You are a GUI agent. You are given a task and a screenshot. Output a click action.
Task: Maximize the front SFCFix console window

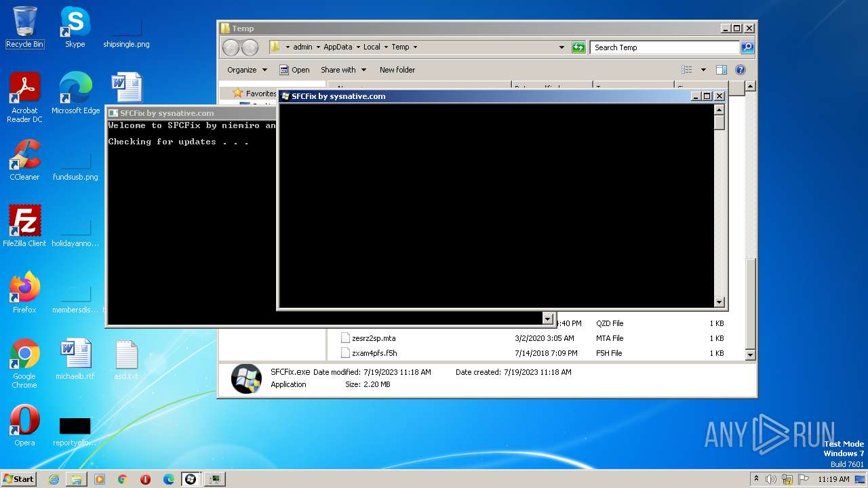click(707, 96)
